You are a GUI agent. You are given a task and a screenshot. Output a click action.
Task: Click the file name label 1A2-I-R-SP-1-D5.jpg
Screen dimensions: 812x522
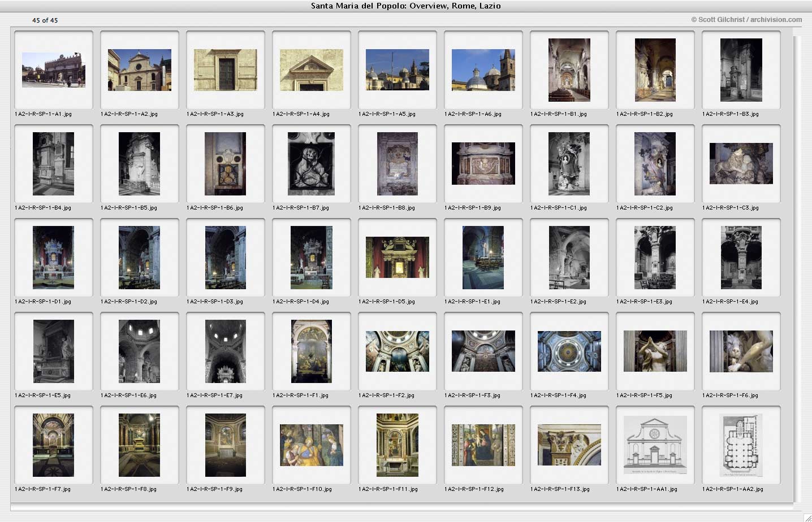387,302
